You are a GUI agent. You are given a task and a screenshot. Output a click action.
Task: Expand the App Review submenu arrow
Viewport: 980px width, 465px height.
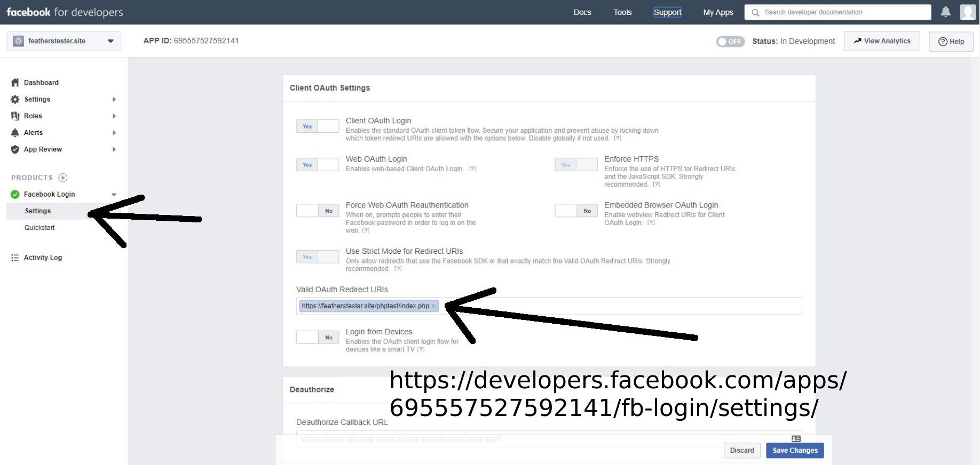tap(114, 149)
